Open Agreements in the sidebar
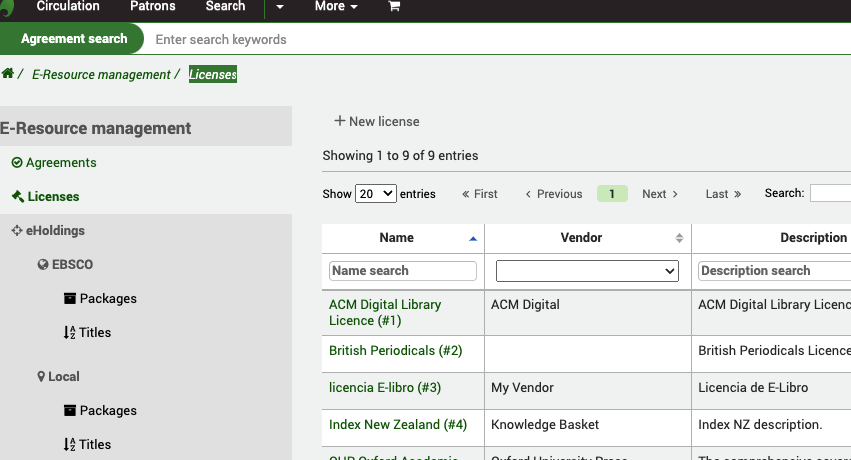The image size is (851, 460). (60, 163)
